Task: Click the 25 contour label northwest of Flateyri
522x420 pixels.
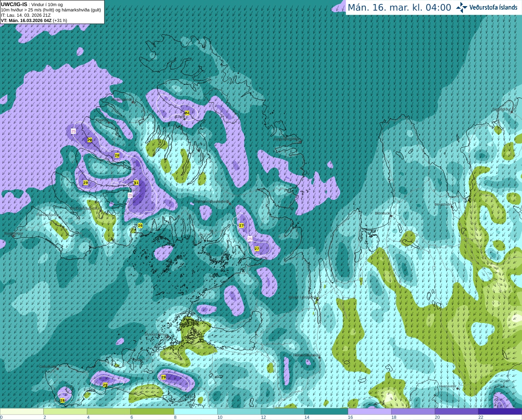Action: [73, 131]
